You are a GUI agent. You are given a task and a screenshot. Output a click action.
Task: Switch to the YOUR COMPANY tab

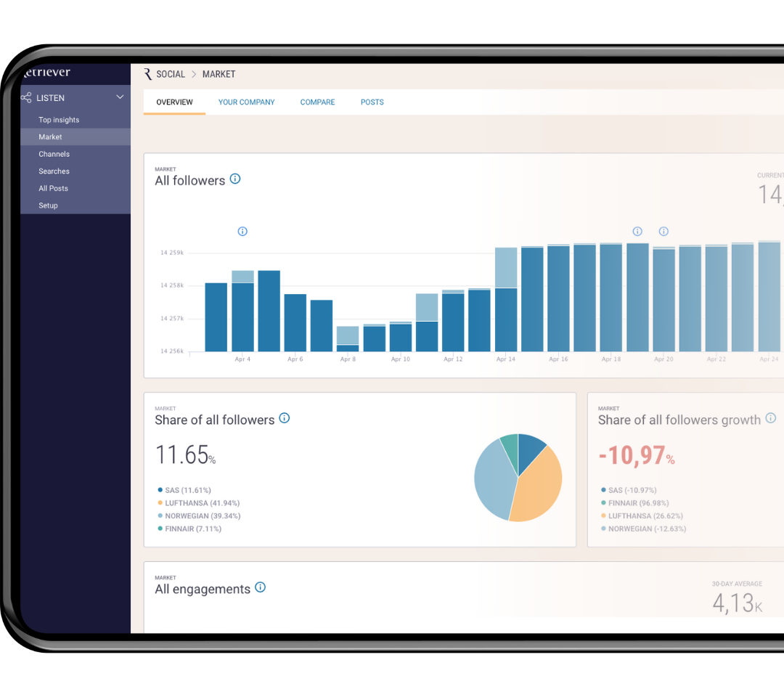tap(247, 102)
